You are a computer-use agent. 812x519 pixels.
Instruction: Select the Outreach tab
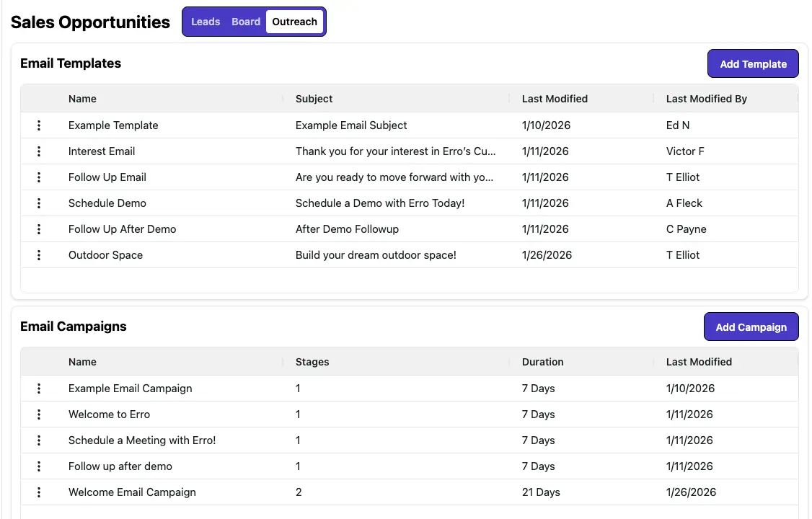(294, 22)
